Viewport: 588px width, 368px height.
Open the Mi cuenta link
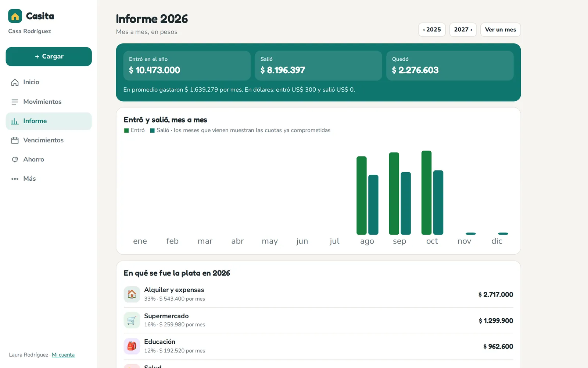coord(63,355)
